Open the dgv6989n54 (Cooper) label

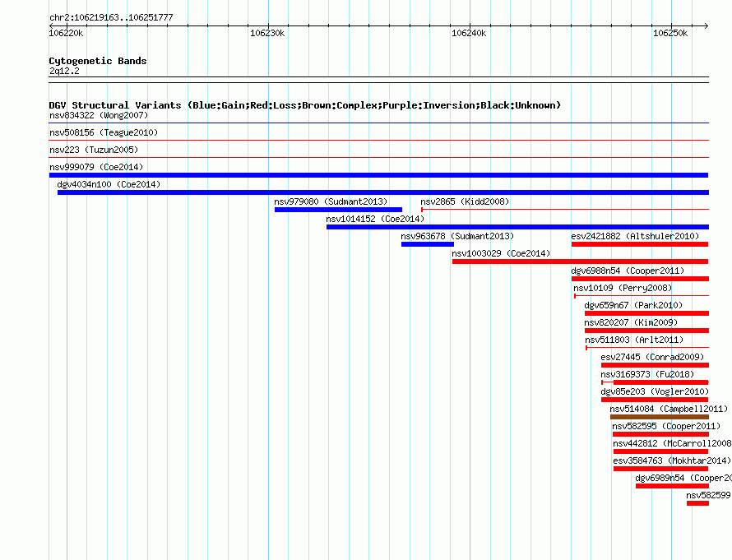pos(683,478)
